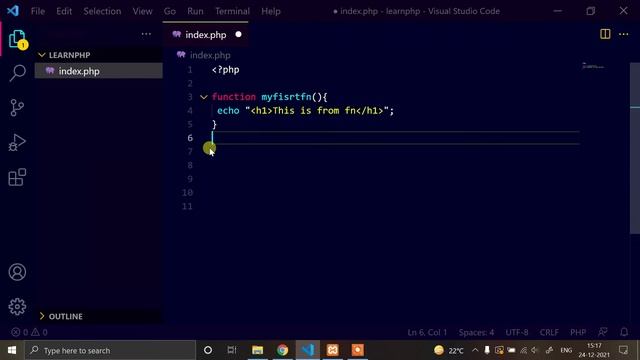640x360 pixels.
Task: Click the editor vertical scrollbar
Action: tap(635, 148)
